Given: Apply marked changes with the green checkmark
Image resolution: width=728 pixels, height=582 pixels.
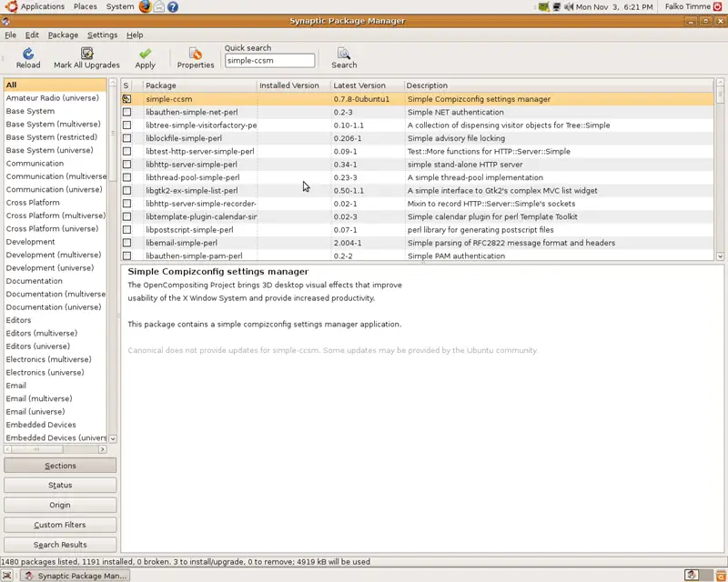Looking at the screenshot, I should (145, 54).
